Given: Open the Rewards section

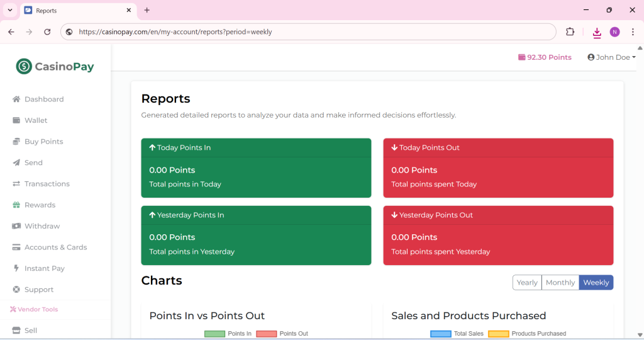Looking at the screenshot, I should click(40, 205).
